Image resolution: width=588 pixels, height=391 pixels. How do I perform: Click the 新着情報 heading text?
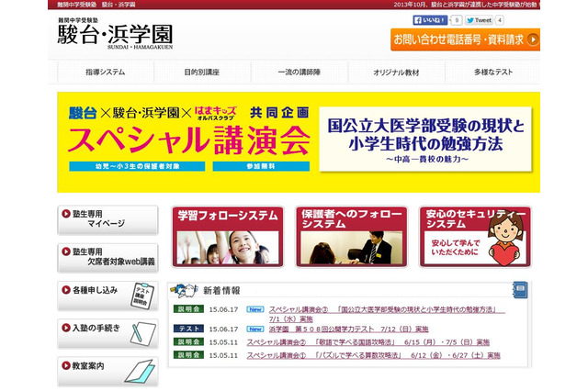click(221, 290)
